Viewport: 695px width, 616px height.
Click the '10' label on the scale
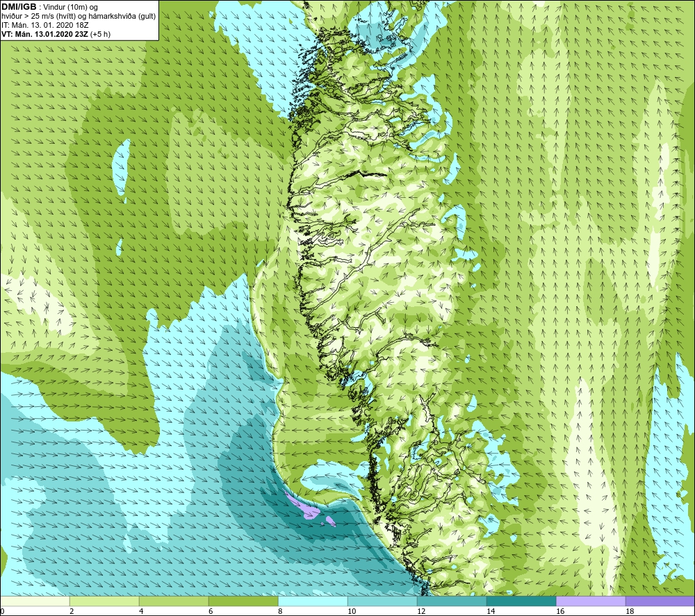(352, 611)
